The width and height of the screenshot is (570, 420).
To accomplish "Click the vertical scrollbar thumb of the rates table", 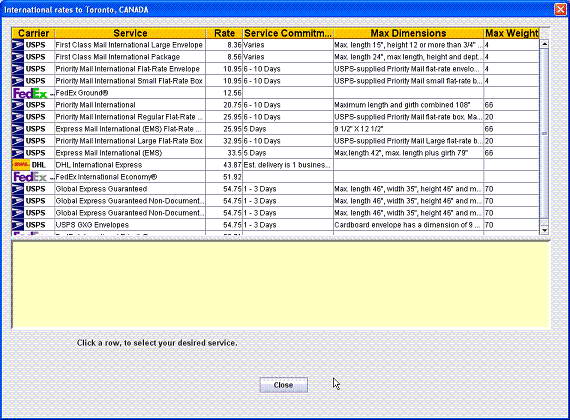I will click(x=544, y=133).
